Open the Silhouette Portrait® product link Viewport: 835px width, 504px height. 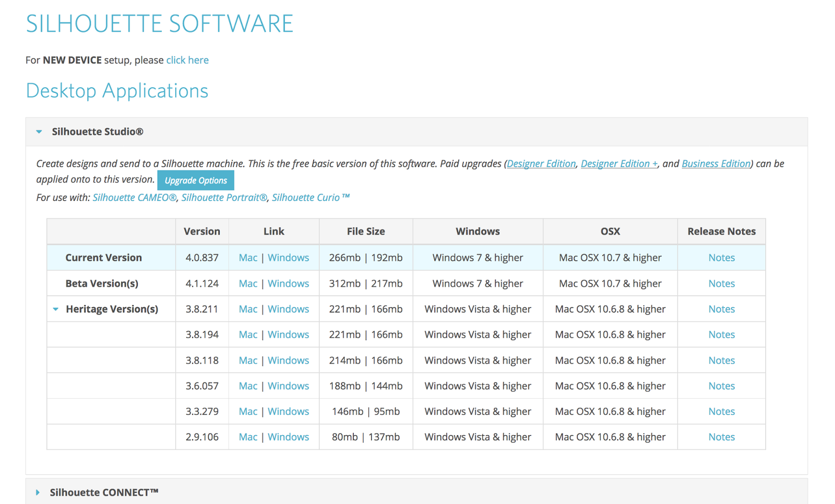coord(223,197)
